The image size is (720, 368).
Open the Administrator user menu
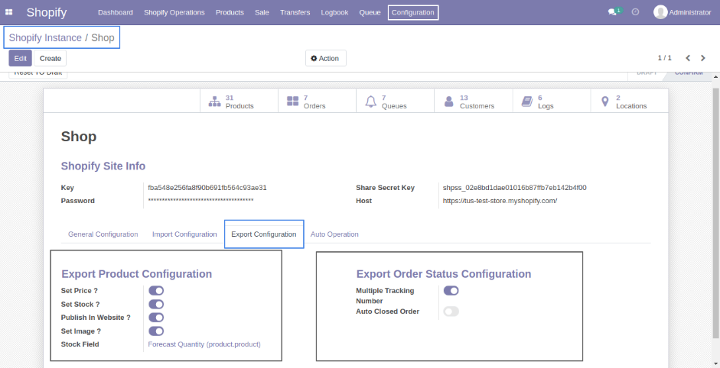coord(682,12)
